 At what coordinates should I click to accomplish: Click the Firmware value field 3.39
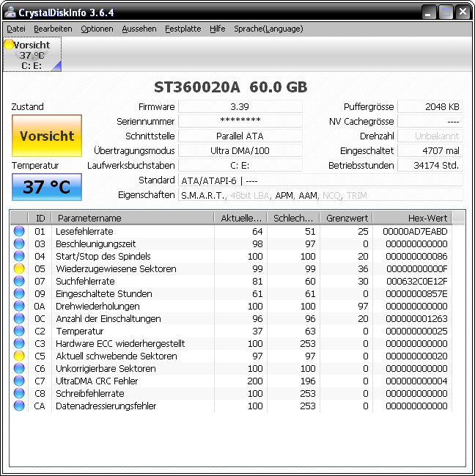pyautogui.click(x=240, y=106)
